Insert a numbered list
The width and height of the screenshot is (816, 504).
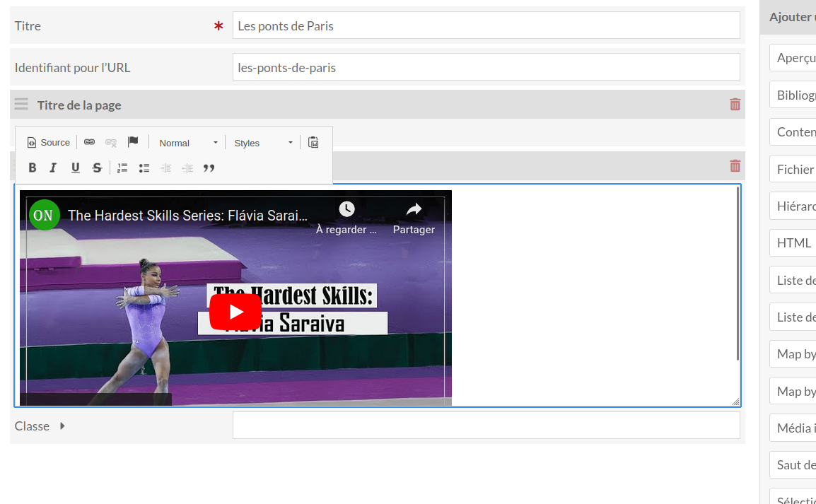pos(122,168)
